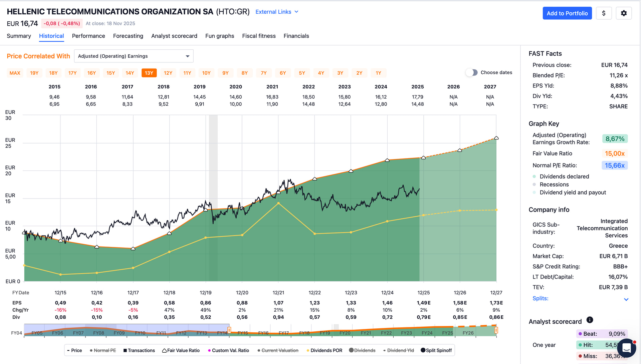The image size is (641, 364).
Task: Open the Fiscal fitness tab
Action: click(259, 36)
